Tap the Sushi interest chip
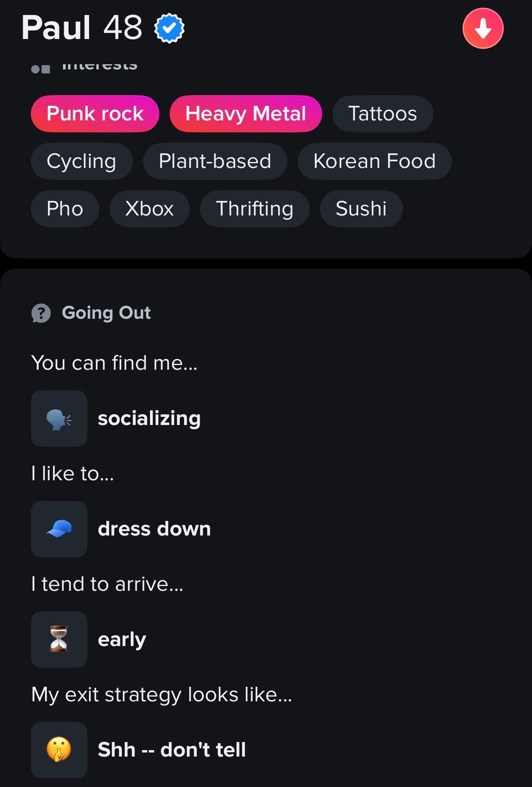The height and width of the screenshot is (787, 532). [361, 209]
